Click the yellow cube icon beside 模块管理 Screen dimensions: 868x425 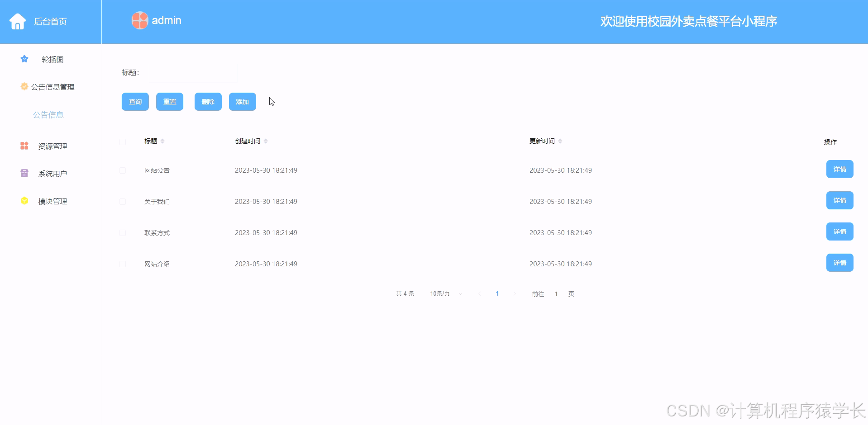(x=24, y=201)
